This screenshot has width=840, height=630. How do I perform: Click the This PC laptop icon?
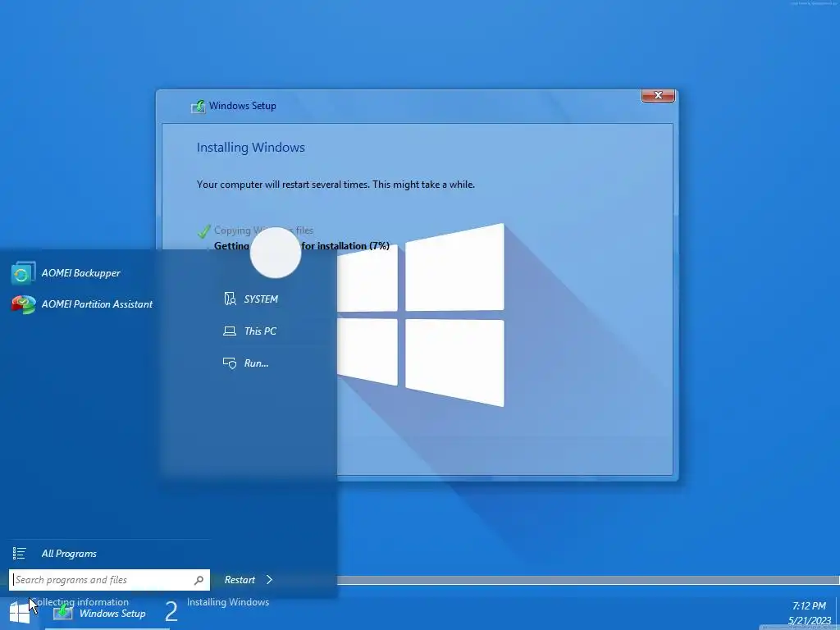pyautogui.click(x=230, y=331)
